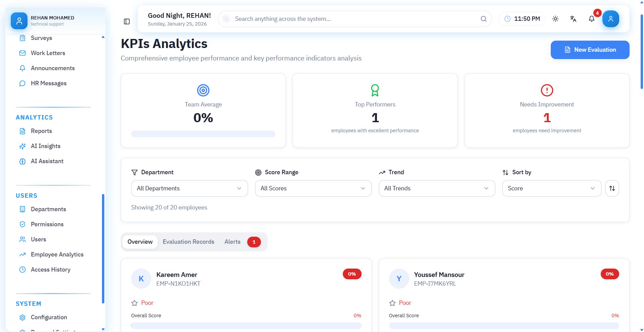Expand the All Departments dropdown
The image size is (644, 332).
click(x=189, y=188)
